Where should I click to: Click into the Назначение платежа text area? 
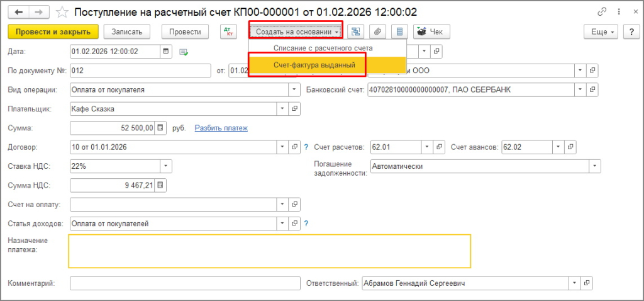(x=269, y=251)
